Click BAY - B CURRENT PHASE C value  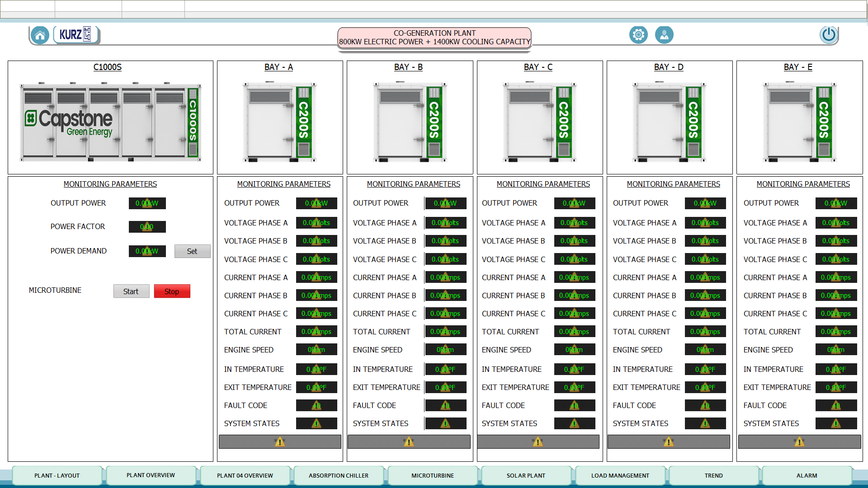click(x=445, y=314)
